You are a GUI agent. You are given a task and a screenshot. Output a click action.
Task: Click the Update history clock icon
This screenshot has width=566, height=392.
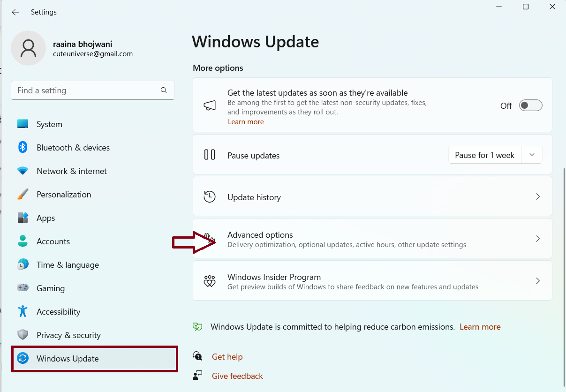pyautogui.click(x=210, y=197)
